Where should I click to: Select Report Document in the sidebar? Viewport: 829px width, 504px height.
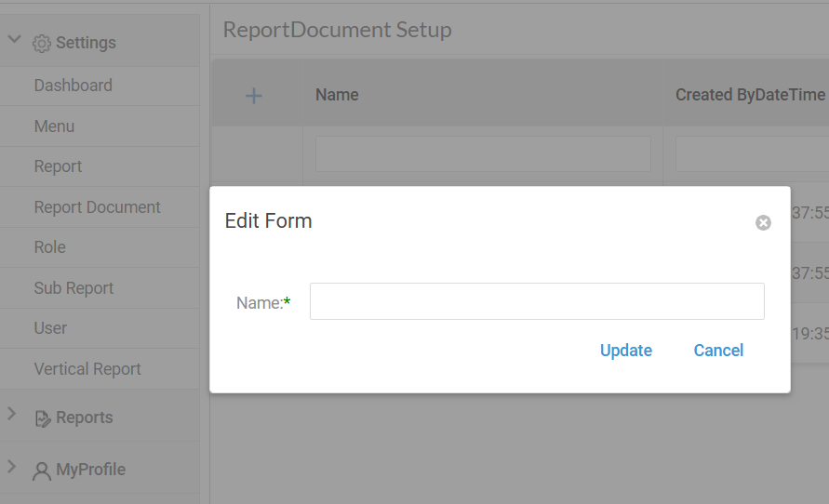pos(97,207)
